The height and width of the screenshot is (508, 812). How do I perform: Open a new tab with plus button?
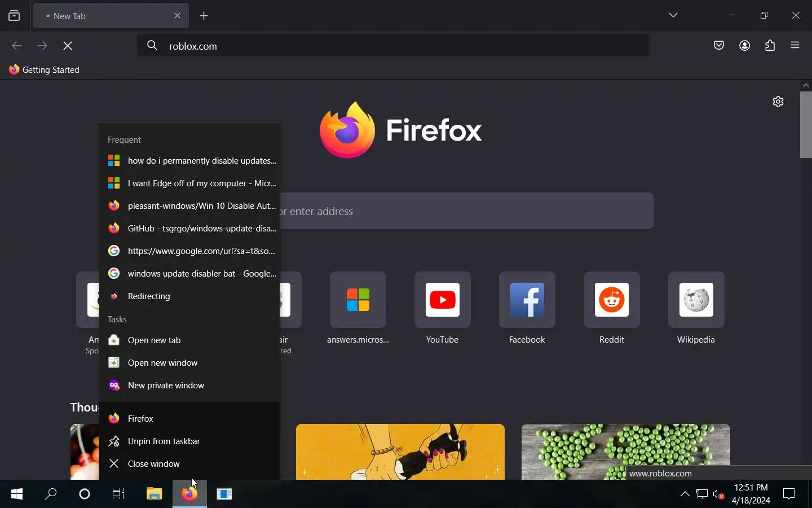click(x=205, y=16)
